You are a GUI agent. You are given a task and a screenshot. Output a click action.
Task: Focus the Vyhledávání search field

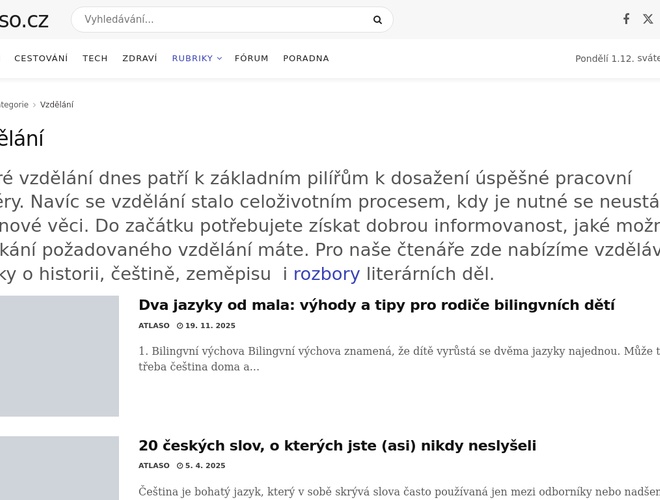220,19
